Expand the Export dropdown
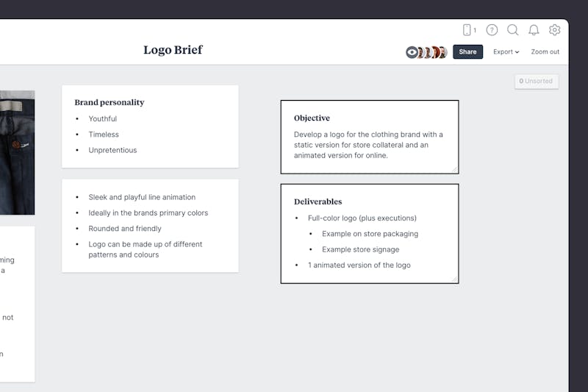Image resolution: width=588 pixels, height=392 pixels. click(x=506, y=52)
